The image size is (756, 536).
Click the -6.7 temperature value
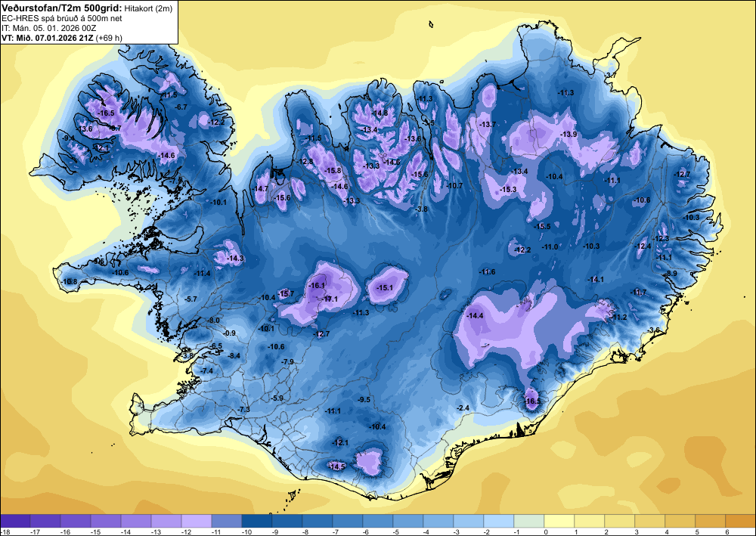tap(181, 107)
